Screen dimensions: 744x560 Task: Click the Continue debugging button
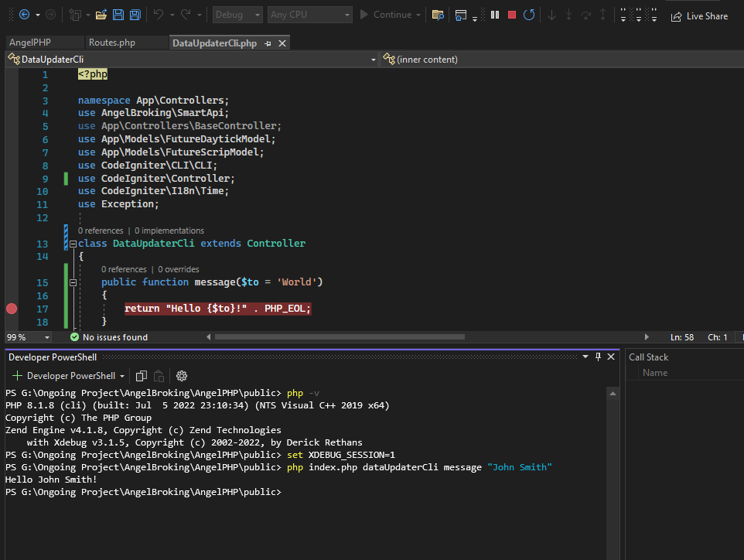click(390, 15)
